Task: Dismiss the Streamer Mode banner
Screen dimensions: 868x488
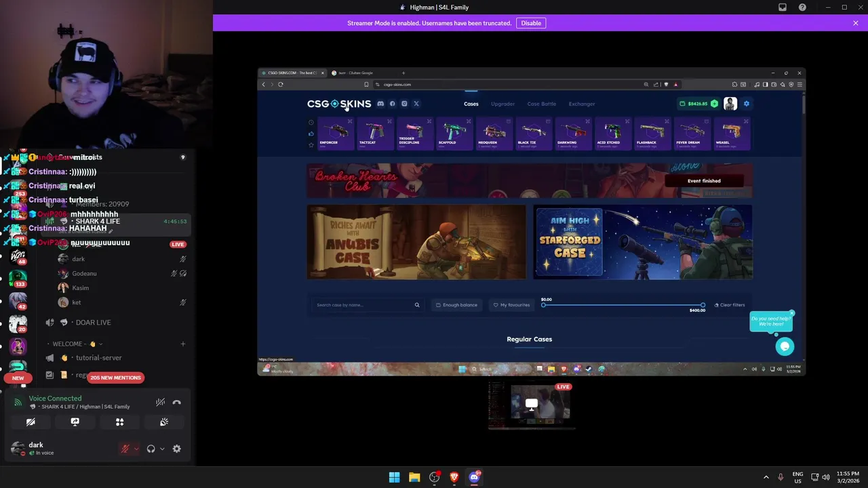Action: 855,23
